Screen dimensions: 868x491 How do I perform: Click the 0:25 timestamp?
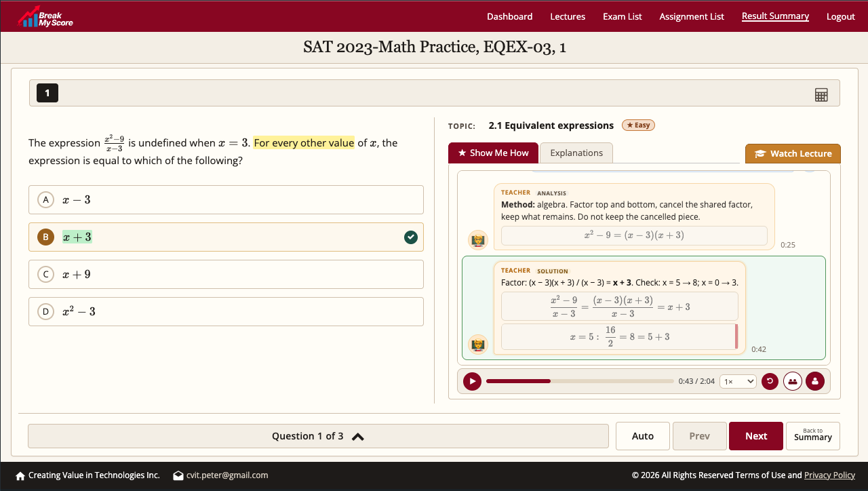pyautogui.click(x=788, y=245)
